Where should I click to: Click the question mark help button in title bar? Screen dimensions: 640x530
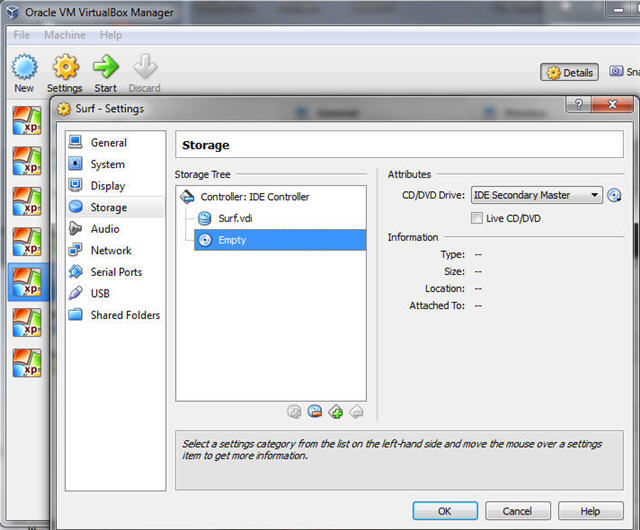[578, 105]
